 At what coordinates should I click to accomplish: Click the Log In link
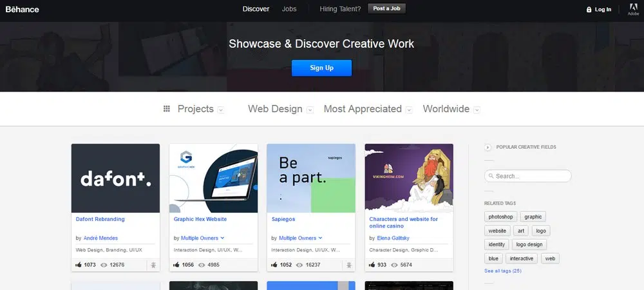(603, 10)
